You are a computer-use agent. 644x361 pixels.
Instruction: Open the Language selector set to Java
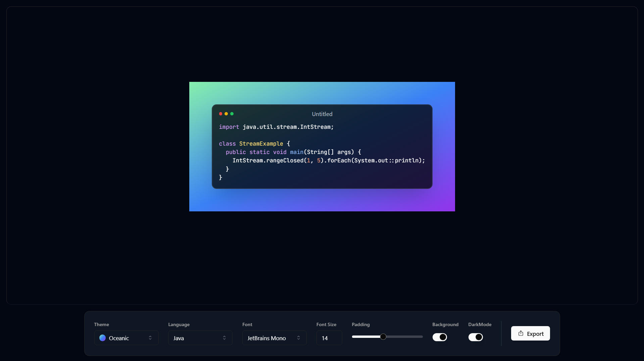[200, 338]
